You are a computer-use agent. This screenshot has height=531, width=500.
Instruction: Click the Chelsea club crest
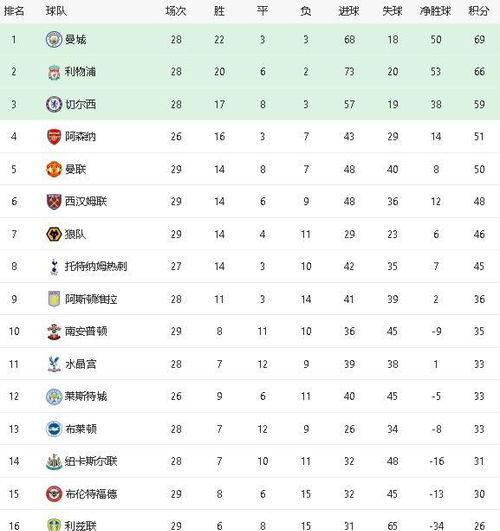click(54, 104)
